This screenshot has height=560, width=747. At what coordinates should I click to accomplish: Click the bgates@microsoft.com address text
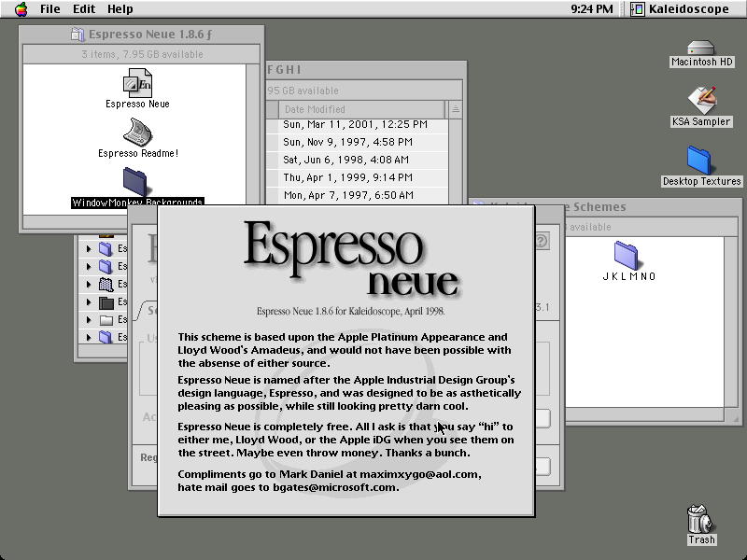click(x=333, y=487)
